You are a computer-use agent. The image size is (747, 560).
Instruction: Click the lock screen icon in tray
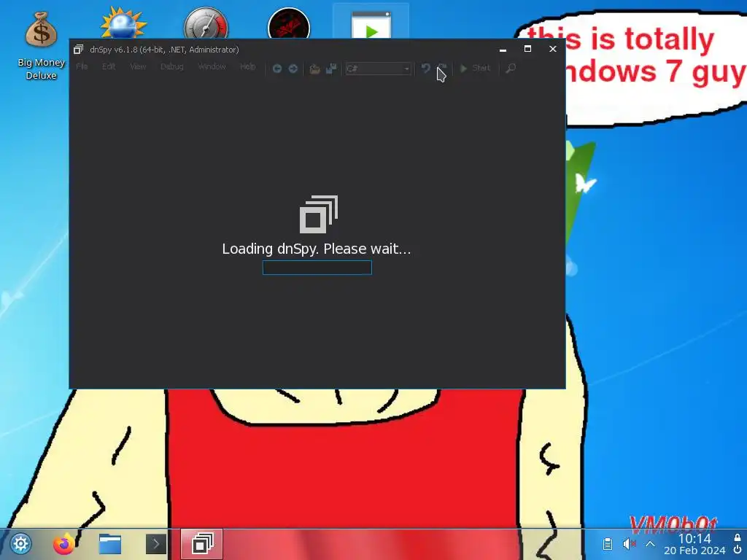(x=738, y=538)
